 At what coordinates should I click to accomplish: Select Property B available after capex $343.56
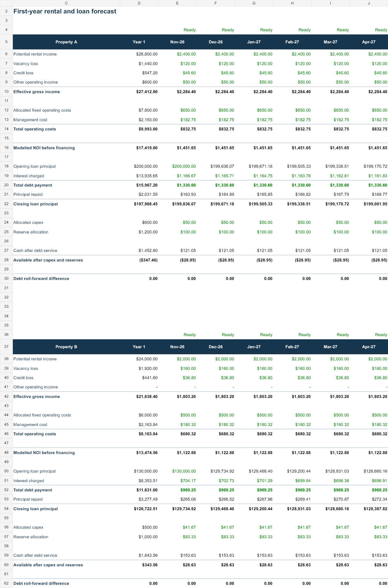point(150,565)
